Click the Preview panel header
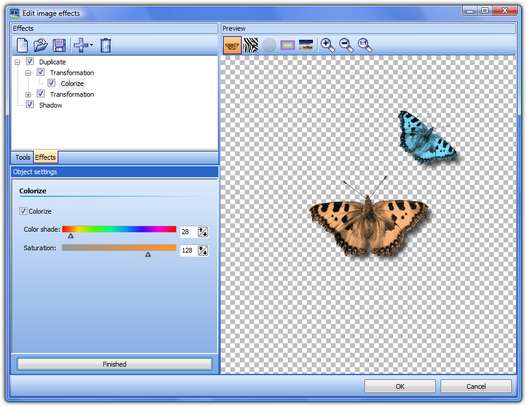This screenshot has height=407, width=527. (x=368, y=28)
